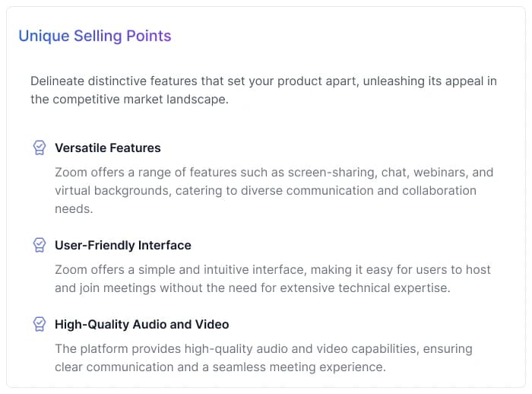Click the word 'needs.' ending Versatile Features text
This screenshot has height=394, width=532.
(x=73, y=208)
